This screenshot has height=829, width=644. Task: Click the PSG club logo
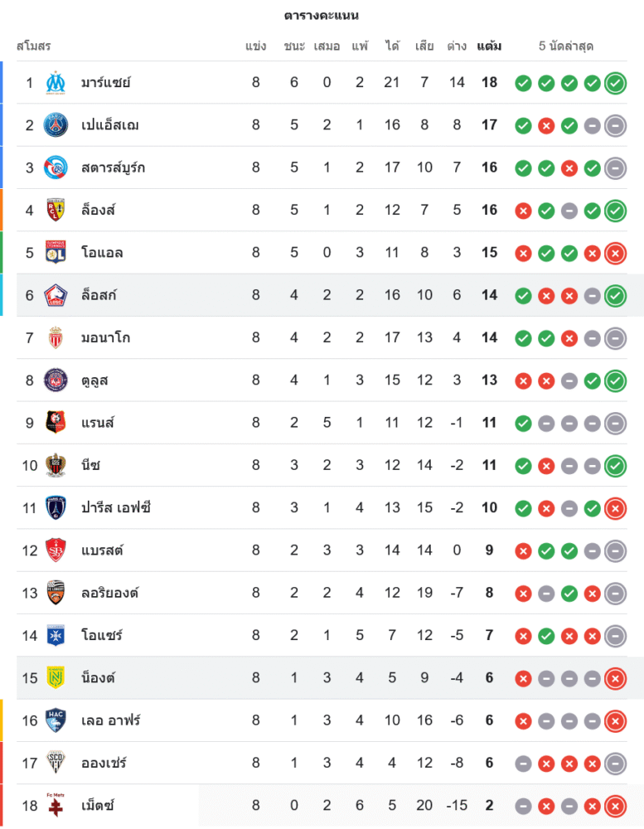(x=56, y=125)
